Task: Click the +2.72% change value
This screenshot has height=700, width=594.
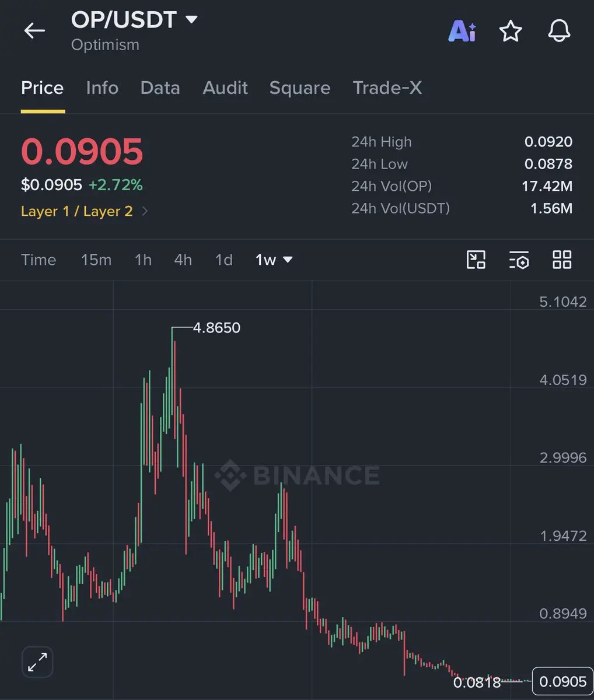Action: pos(116,185)
